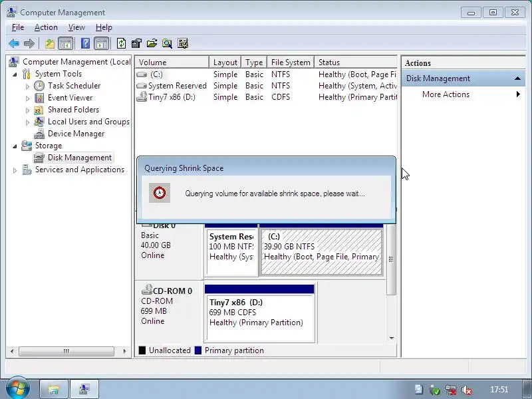Sort by the Status column header
Screen dimensions: 532x399
click(356, 63)
